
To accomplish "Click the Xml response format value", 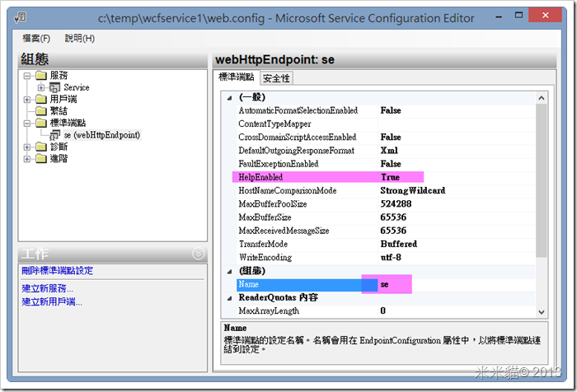I will click(x=389, y=151).
